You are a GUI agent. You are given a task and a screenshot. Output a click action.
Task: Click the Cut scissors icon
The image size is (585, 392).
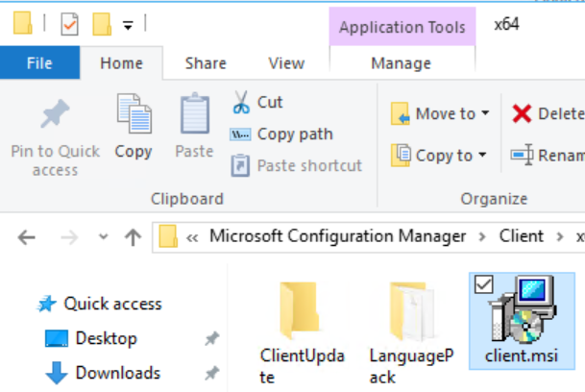coord(241,102)
